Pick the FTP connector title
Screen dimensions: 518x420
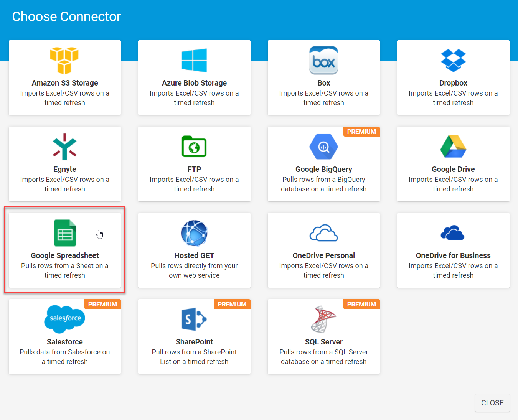pyautogui.click(x=194, y=169)
